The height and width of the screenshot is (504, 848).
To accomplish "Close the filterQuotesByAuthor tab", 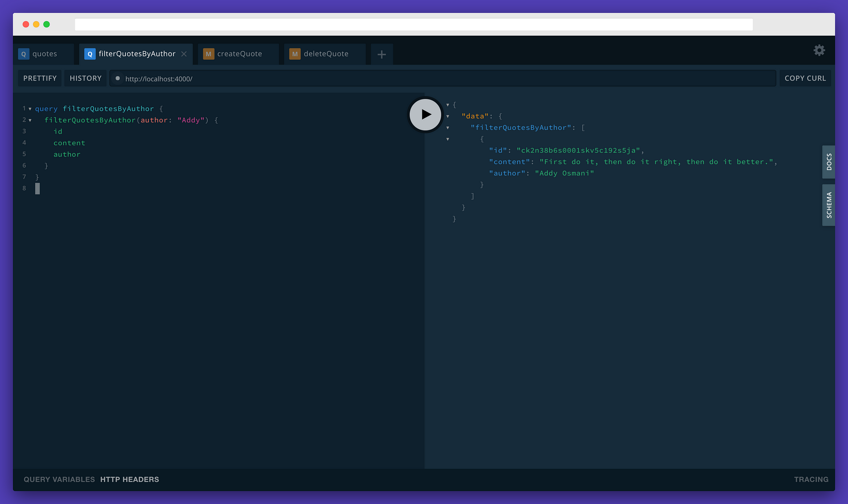I will click(184, 54).
